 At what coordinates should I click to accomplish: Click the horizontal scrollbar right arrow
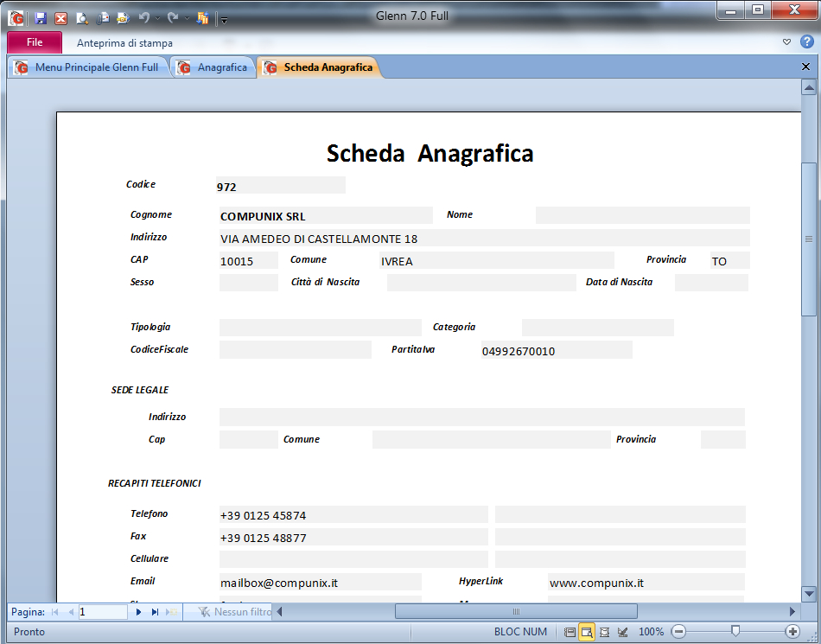[x=792, y=611]
